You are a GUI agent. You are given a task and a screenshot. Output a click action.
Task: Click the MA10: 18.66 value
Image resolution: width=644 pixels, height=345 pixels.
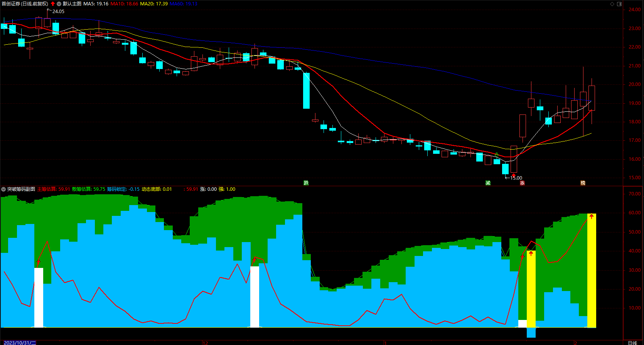(124, 4)
